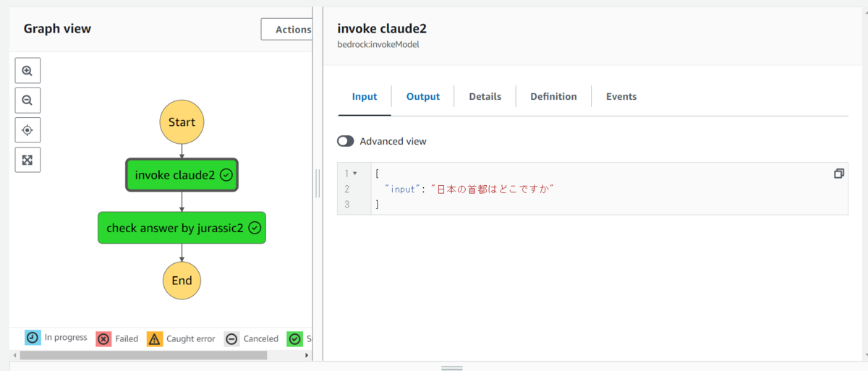Switch to the Output tab
868x371 pixels.
(x=423, y=97)
